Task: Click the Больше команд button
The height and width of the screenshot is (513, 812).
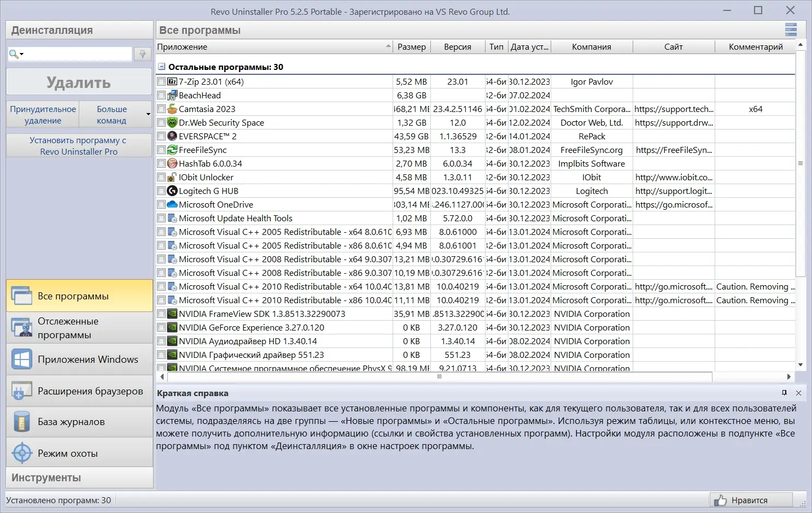Action: 112,115
